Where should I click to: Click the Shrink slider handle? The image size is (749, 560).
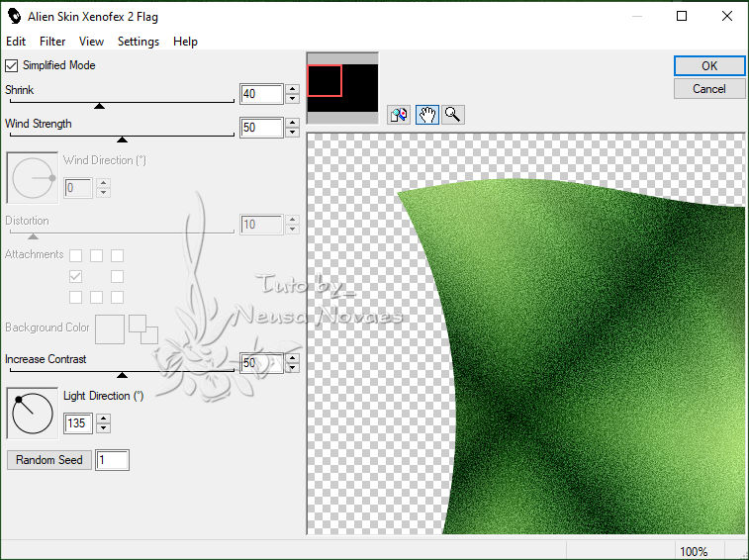[x=99, y=106]
